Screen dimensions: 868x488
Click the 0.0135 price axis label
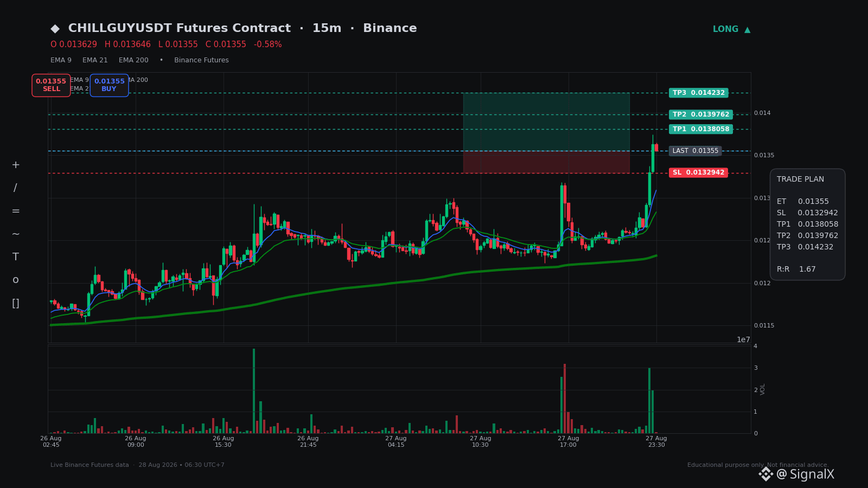(x=764, y=156)
